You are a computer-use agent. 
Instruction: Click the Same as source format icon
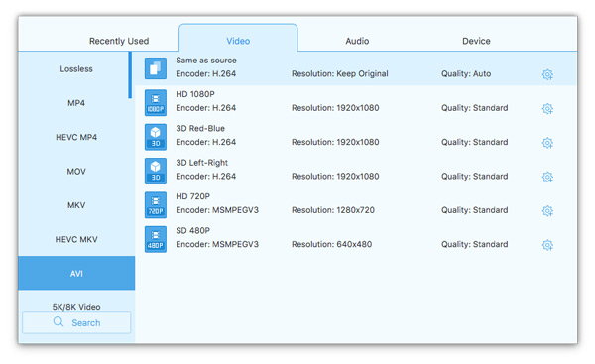click(x=156, y=68)
